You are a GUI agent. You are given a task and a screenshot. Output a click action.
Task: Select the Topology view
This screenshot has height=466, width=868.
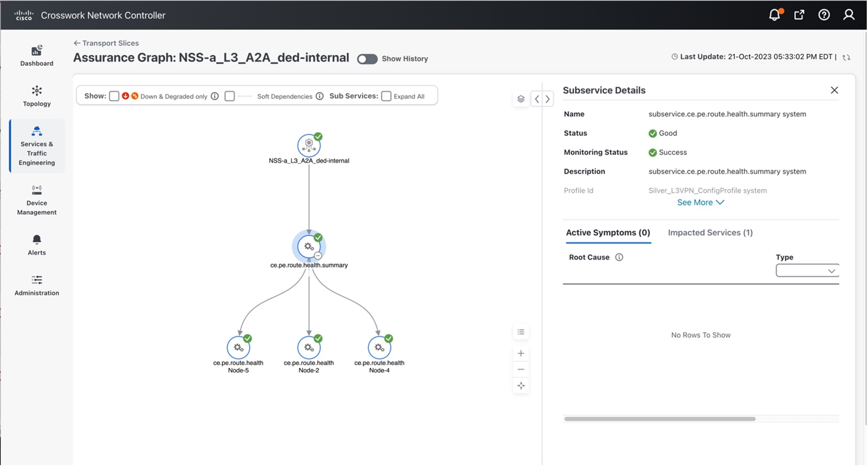click(x=36, y=96)
